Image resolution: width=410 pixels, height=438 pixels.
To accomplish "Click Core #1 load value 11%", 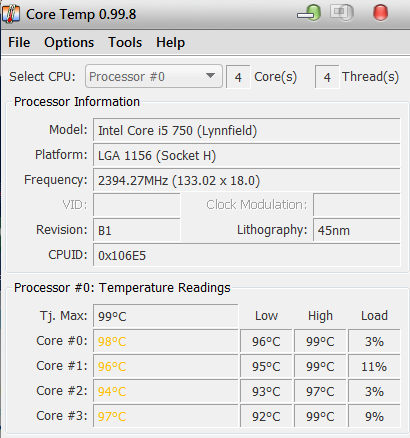I will 374,366.
